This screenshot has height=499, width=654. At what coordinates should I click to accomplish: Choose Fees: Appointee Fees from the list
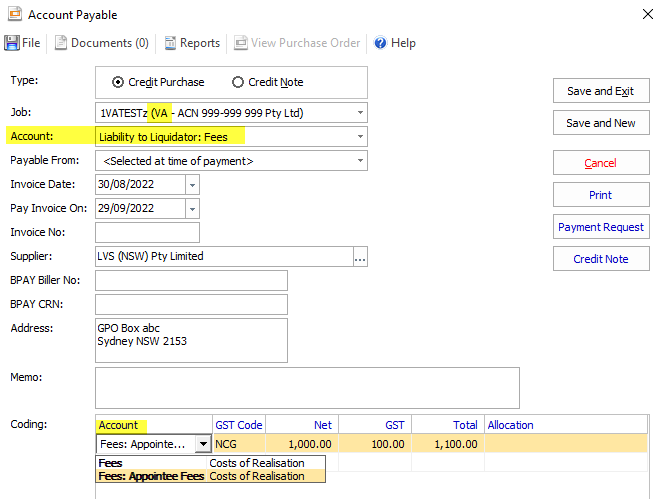click(x=151, y=476)
